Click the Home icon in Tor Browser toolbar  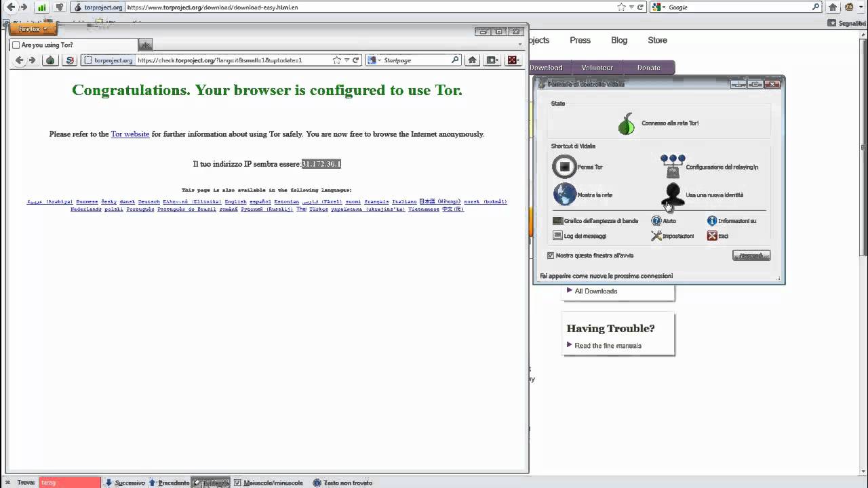tap(473, 60)
